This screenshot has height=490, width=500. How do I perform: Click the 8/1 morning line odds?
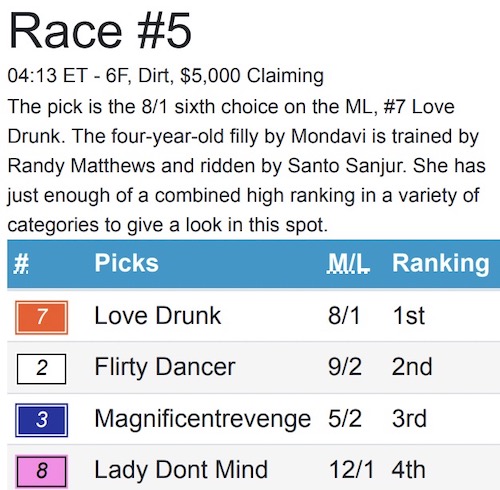[x=344, y=316]
